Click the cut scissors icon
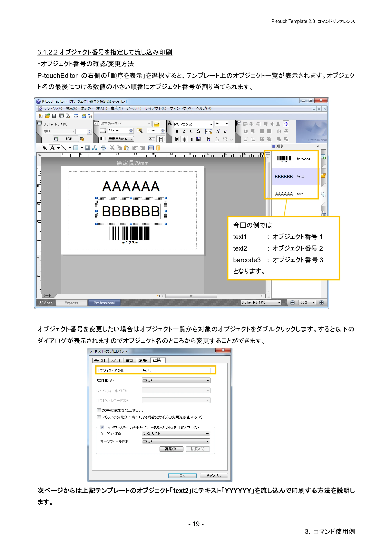This screenshot has height=555, width=392. [x=112, y=148]
